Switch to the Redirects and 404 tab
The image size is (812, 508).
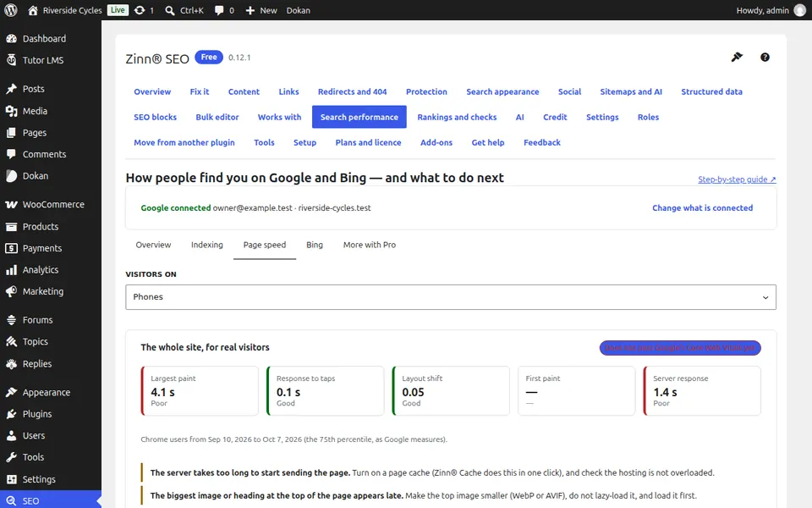click(352, 91)
